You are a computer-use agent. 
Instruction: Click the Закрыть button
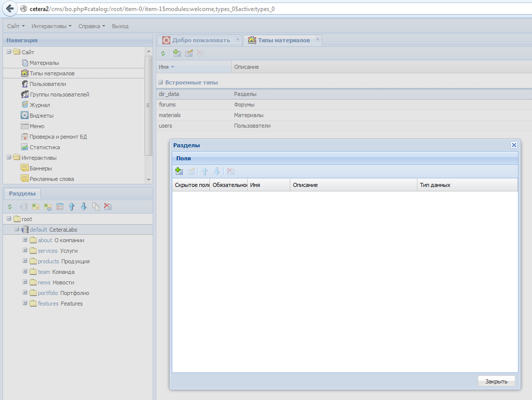point(496,381)
